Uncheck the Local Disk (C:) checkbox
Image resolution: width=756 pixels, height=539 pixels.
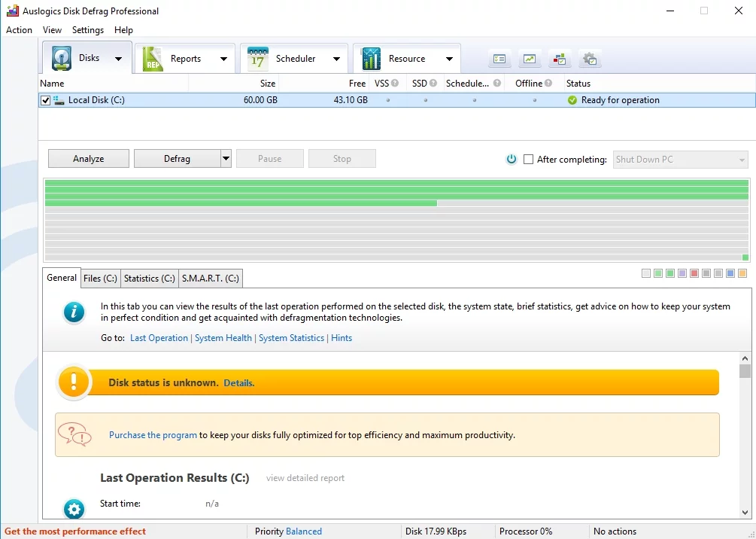click(46, 100)
